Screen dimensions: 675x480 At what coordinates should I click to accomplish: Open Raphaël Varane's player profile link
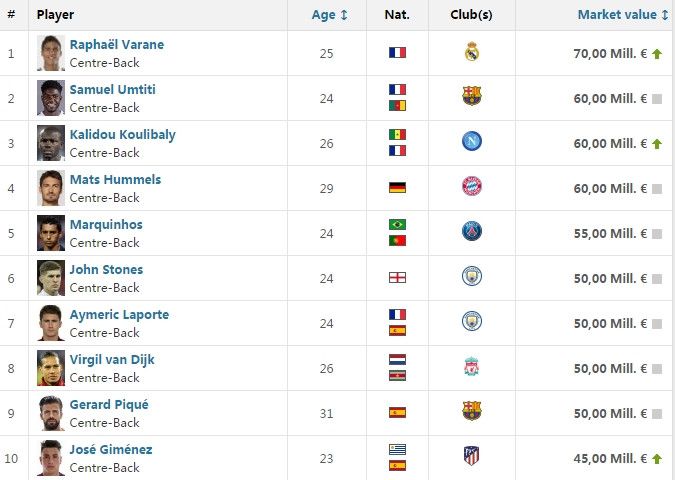117,45
